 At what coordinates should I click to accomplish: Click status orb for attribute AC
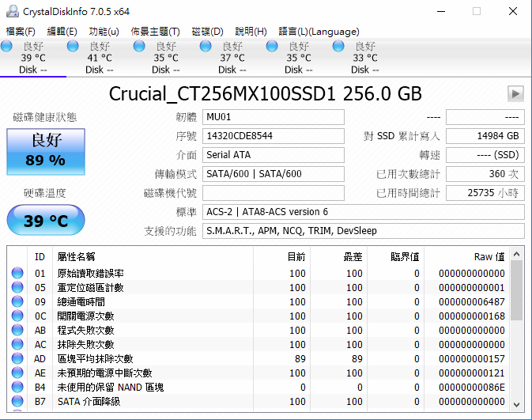coord(17,344)
